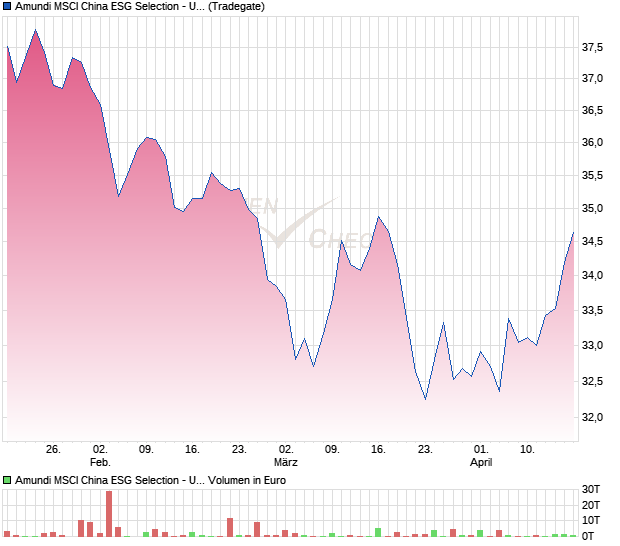620x546 pixels.
Task: Select the Feb. month label
Action: 100,462
